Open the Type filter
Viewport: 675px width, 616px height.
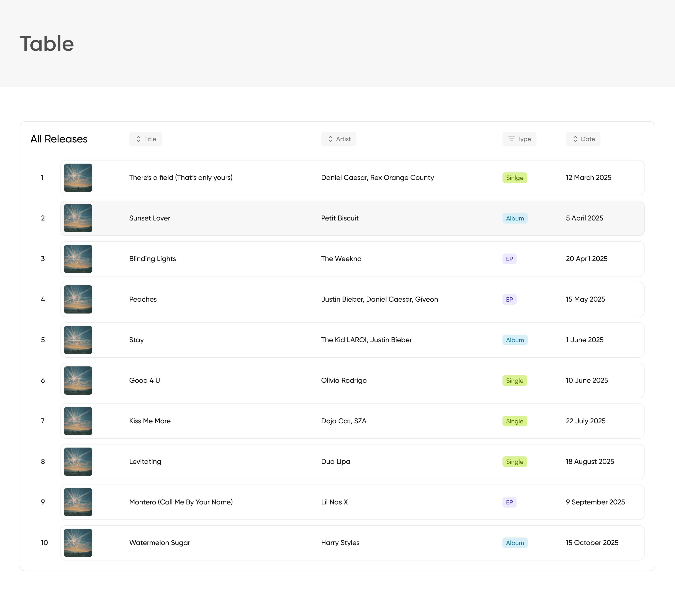point(519,139)
